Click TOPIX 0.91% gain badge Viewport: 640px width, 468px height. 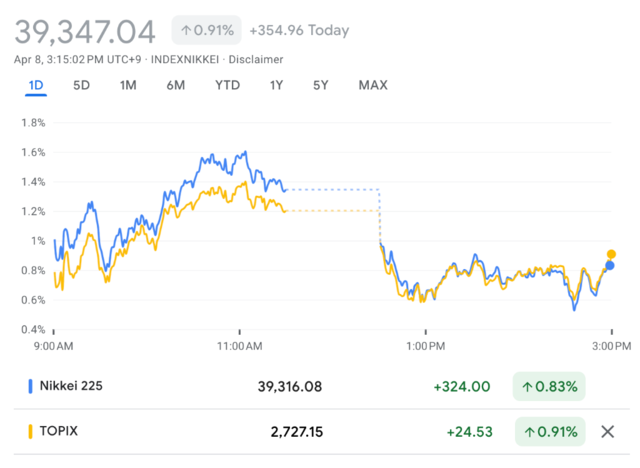click(x=549, y=432)
